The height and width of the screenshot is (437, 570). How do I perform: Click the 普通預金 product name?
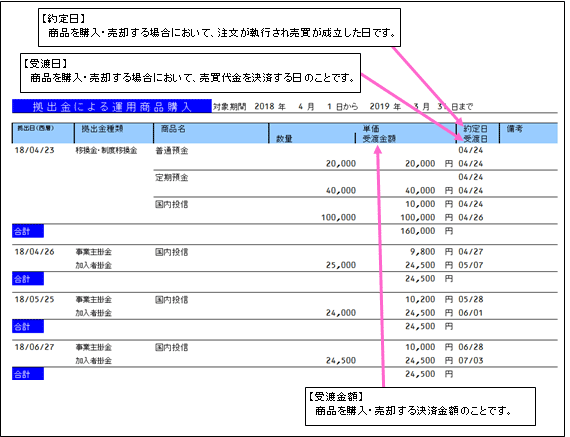[x=172, y=151]
